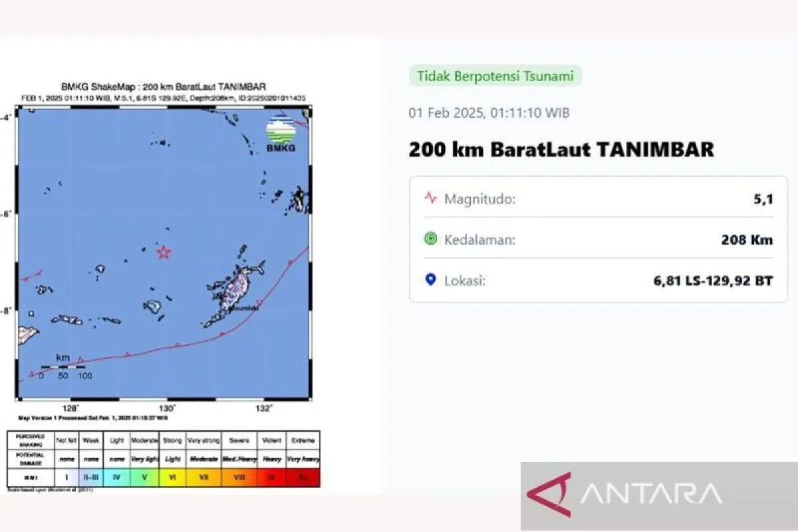This screenshot has width=798, height=532.
Task: Select the Tidak Berpotensi Tsunami badge
Action: point(495,76)
